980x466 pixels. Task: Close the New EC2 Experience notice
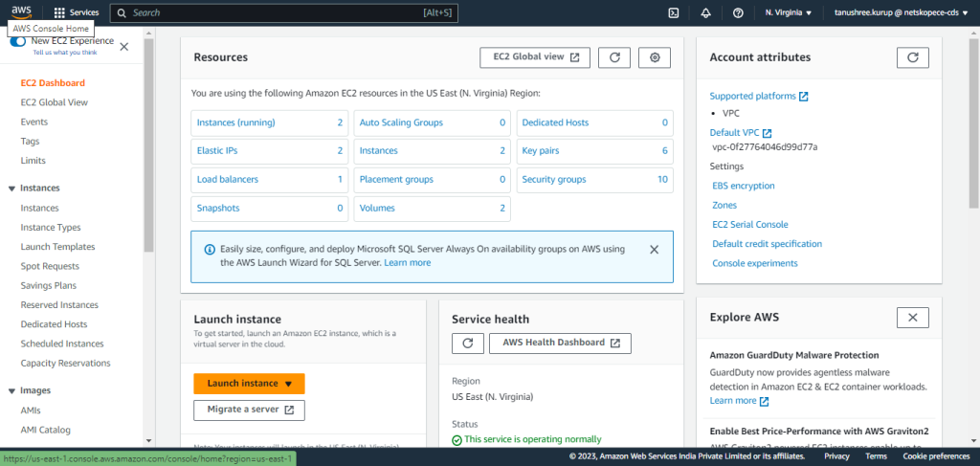click(123, 46)
